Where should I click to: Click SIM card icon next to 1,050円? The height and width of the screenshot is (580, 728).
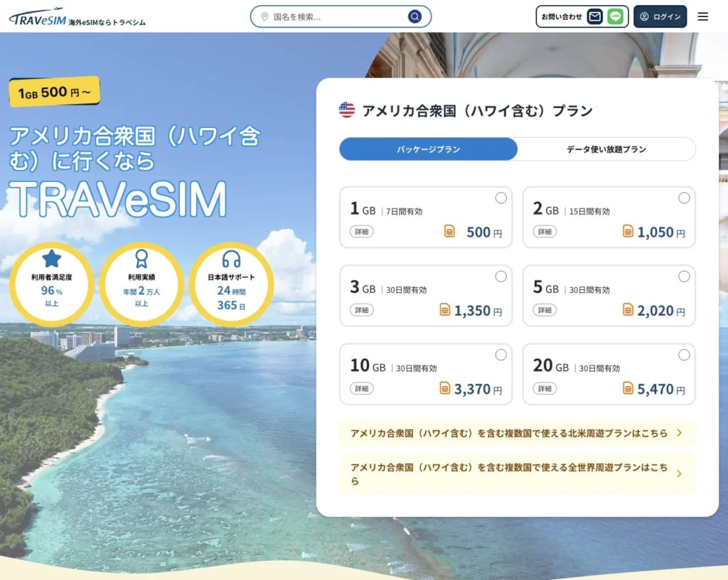click(x=628, y=230)
